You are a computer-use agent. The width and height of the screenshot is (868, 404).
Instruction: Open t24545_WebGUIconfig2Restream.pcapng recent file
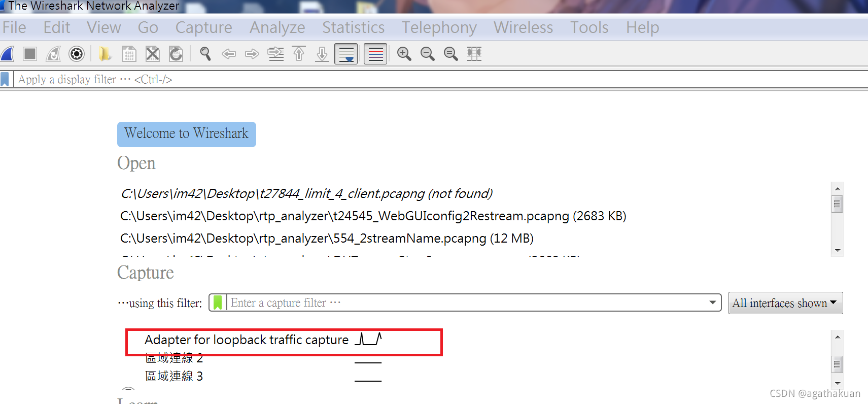click(373, 216)
